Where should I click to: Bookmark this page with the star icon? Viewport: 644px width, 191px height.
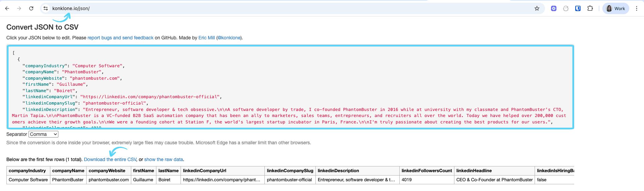click(x=537, y=8)
